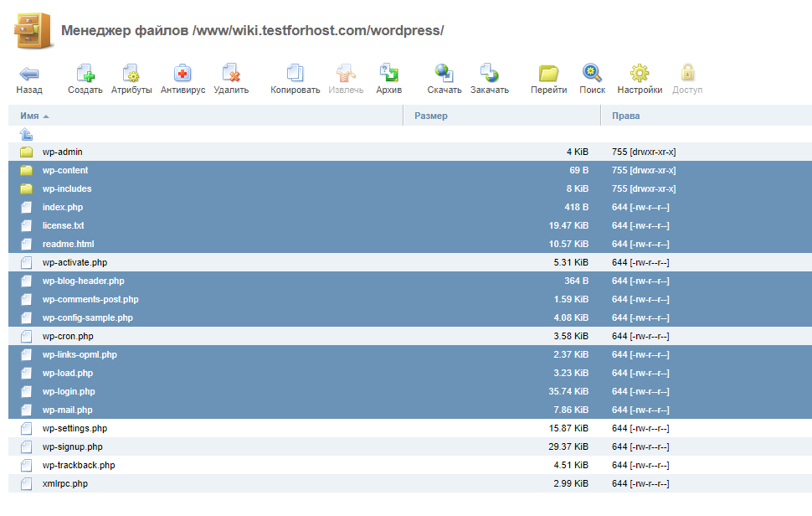Viewport: 812px width, 516px height.
Task: Open the Атрибуты attributes tool
Action: click(x=131, y=74)
